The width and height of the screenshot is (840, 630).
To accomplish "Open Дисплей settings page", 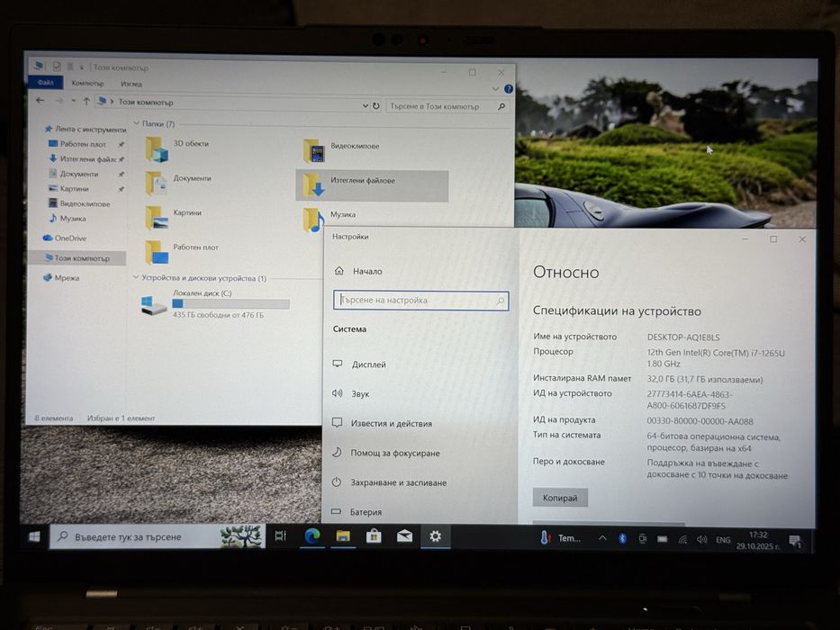I will (368, 364).
